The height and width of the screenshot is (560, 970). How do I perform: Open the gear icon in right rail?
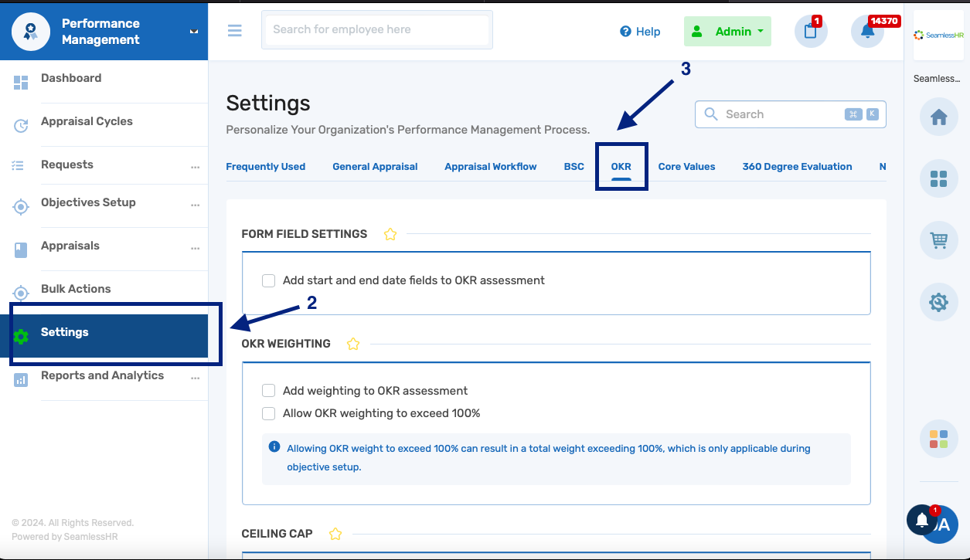[939, 302]
